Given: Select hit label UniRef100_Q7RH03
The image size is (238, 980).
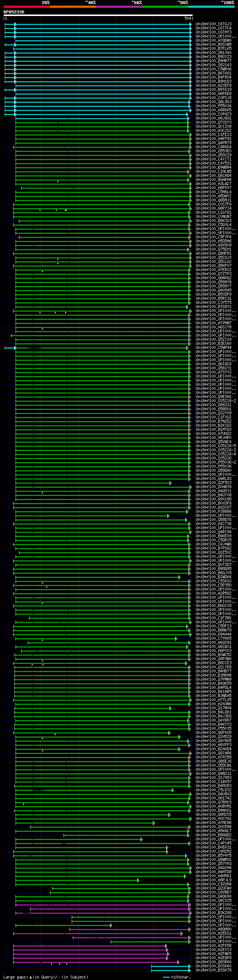Looking at the screenshot, I should coord(214,802).
